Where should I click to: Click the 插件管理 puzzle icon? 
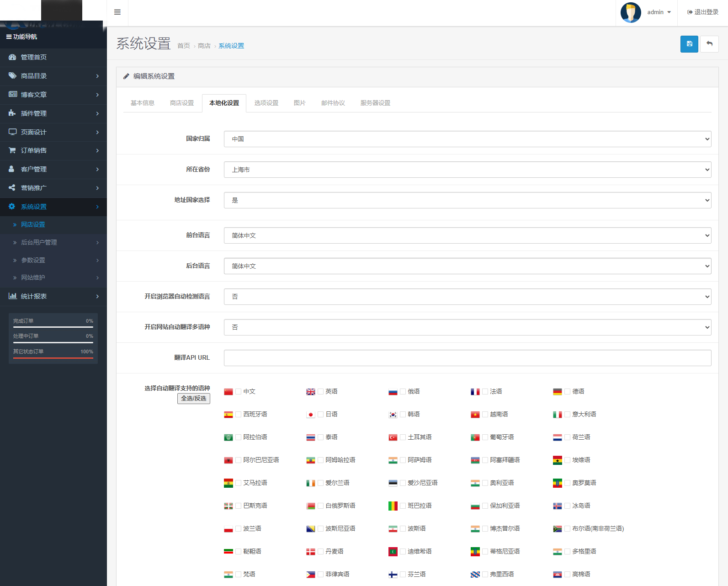click(x=12, y=113)
